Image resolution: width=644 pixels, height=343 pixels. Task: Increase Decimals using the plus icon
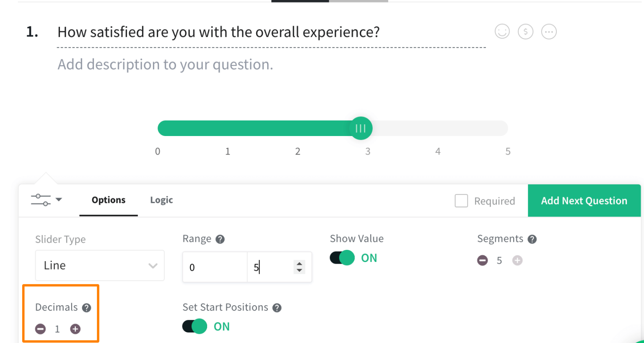click(x=75, y=329)
